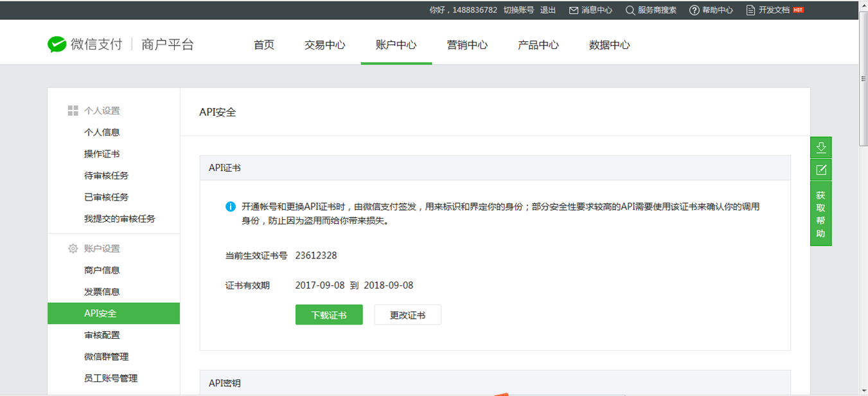
Task: Open 审核配置 in sidebar
Action: (x=102, y=336)
